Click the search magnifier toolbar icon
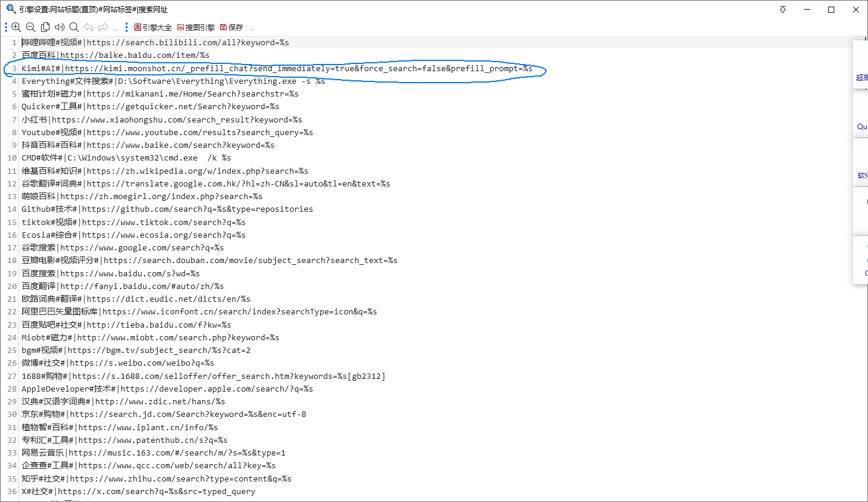Viewport: 868px width, 502px height. tap(74, 27)
